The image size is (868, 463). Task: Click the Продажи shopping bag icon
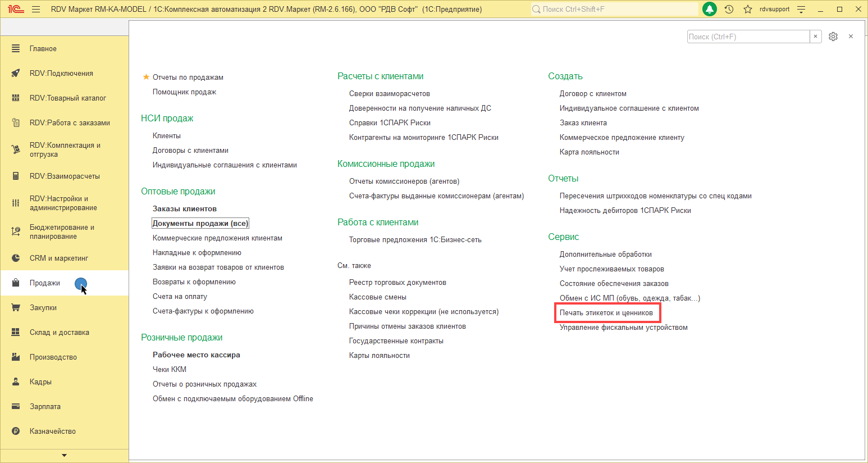pyautogui.click(x=16, y=283)
